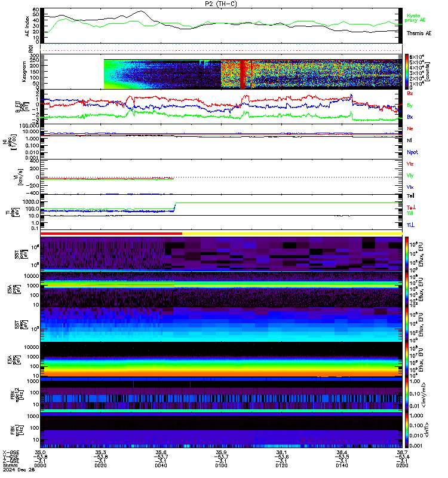The width and height of the screenshot is (448, 478).
Task: Click the FBK magnetic nT color bar
Action: click(x=407, y=430)
